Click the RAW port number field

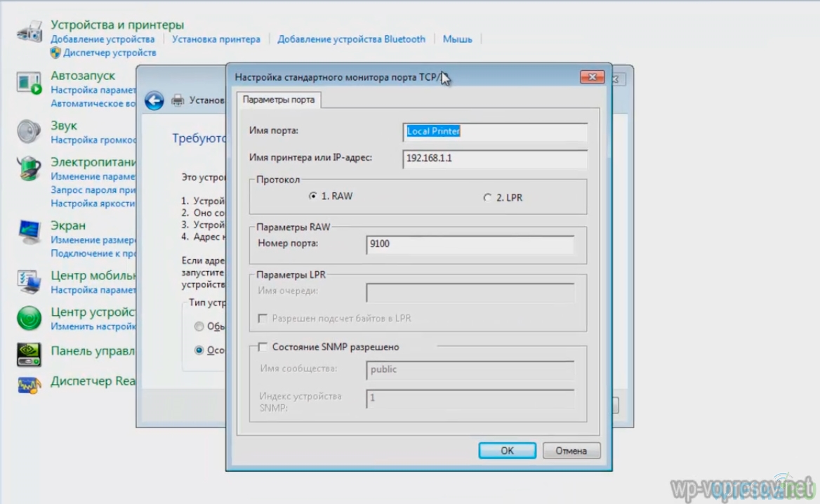[470, 244]
